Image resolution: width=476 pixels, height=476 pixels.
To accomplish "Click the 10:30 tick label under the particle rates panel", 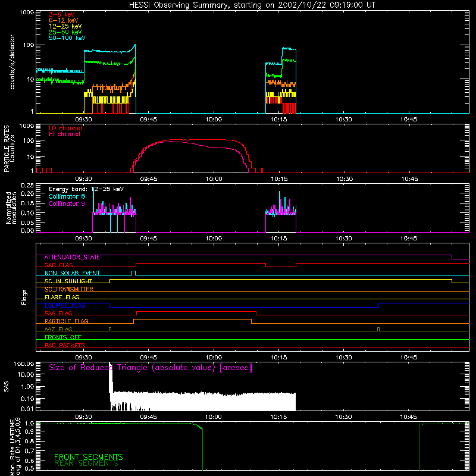I will 345,179.
